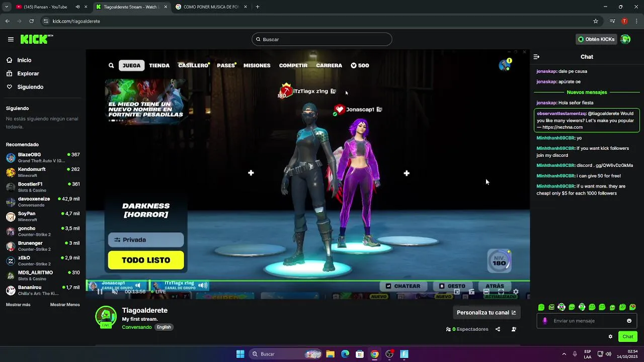Click the purple microphone icon in chat
This screenshot has width=644, height=362.
click(x=545, y=321)
